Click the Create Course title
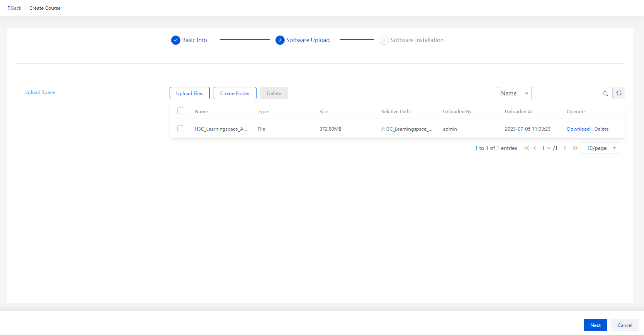 click(45, 8)
